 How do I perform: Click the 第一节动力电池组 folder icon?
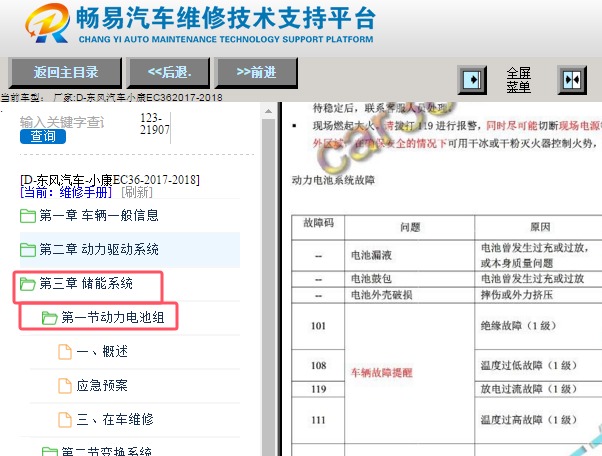pos(50,318)
